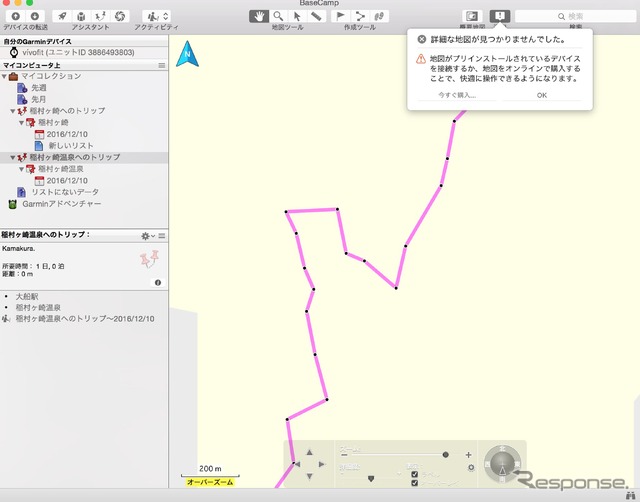Open the gear settings in map control panel

pyautogui.click(x=471, y=468)
